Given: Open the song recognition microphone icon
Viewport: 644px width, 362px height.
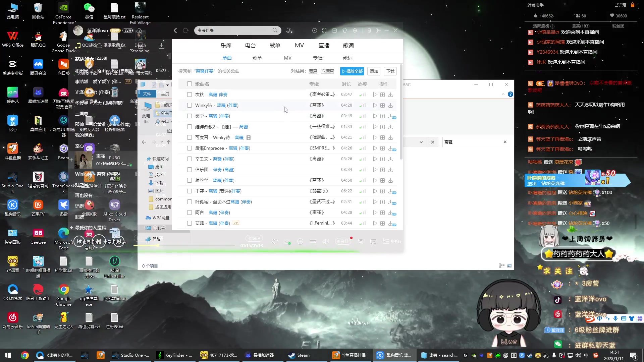Looking at the screenshot, I should 289,31.
